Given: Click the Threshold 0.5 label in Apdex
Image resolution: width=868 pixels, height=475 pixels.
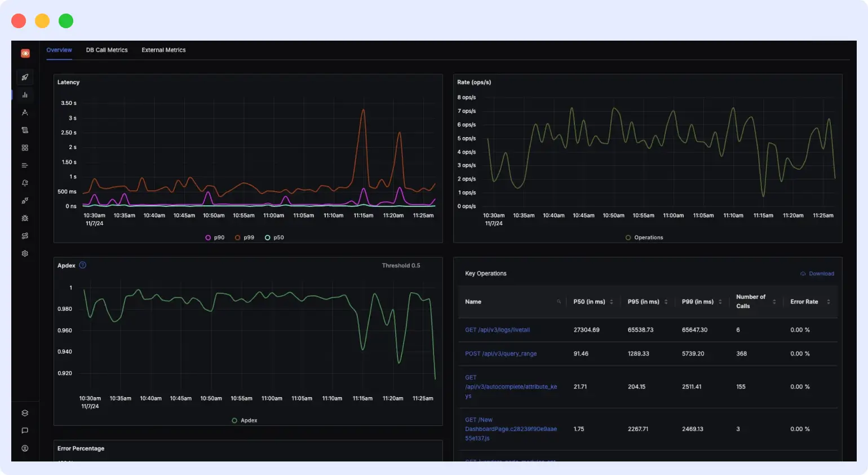Looking at the screenshot, I should [x=401, y=266].
